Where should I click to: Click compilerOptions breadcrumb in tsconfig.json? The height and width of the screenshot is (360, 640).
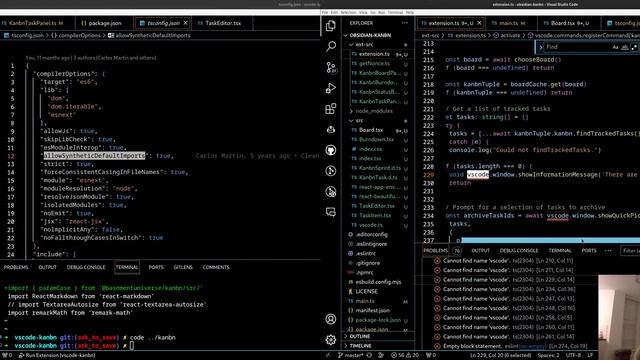(x=79, y=36)
